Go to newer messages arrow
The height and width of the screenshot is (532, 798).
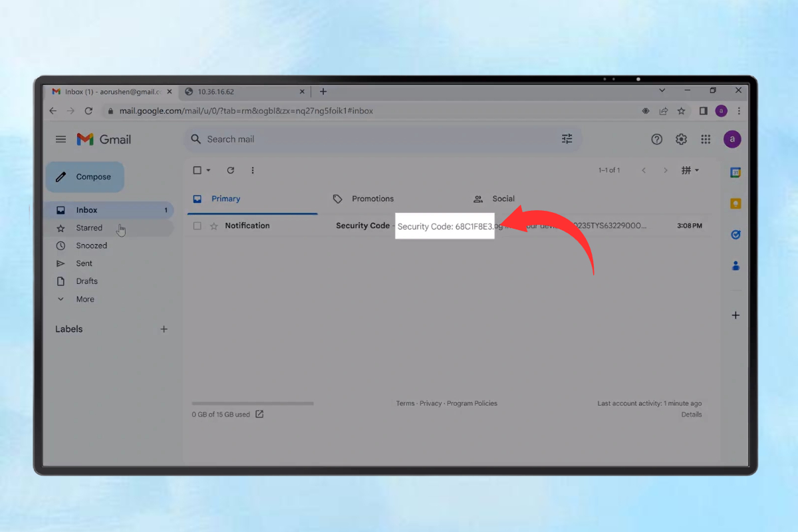(x=644, y=170)
